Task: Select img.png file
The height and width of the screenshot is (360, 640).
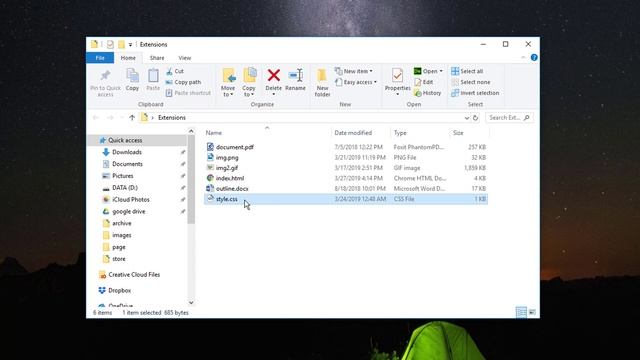Action: pyautogui.click(x=346, y=158)
